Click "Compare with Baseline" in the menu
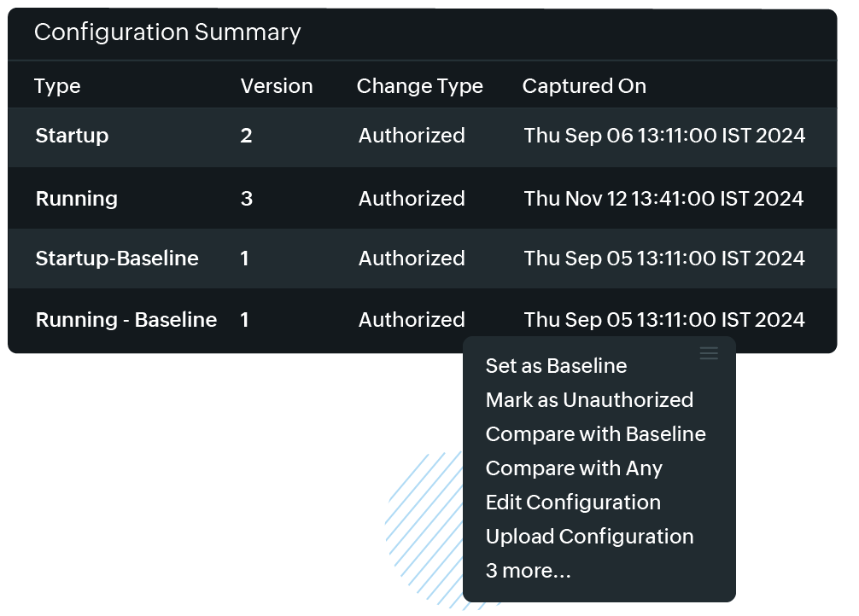 [x=595, y=433]
